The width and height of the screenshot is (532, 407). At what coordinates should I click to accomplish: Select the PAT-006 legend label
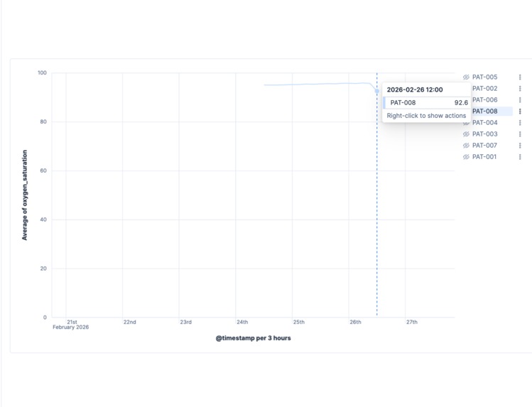coord(484,100)
